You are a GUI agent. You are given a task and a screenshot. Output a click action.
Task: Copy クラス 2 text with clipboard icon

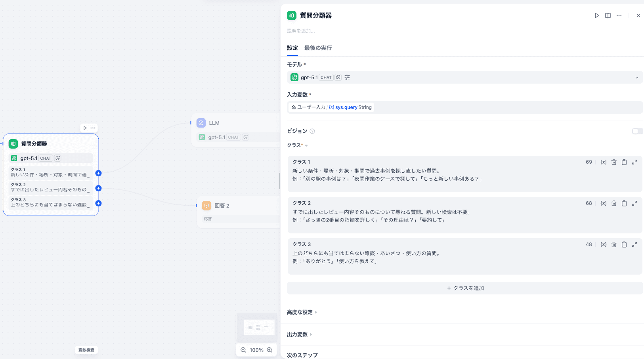point(624,203)
